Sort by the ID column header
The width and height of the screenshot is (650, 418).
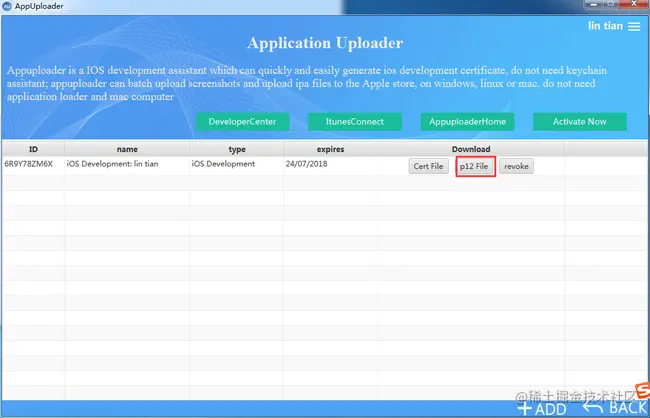33,149
